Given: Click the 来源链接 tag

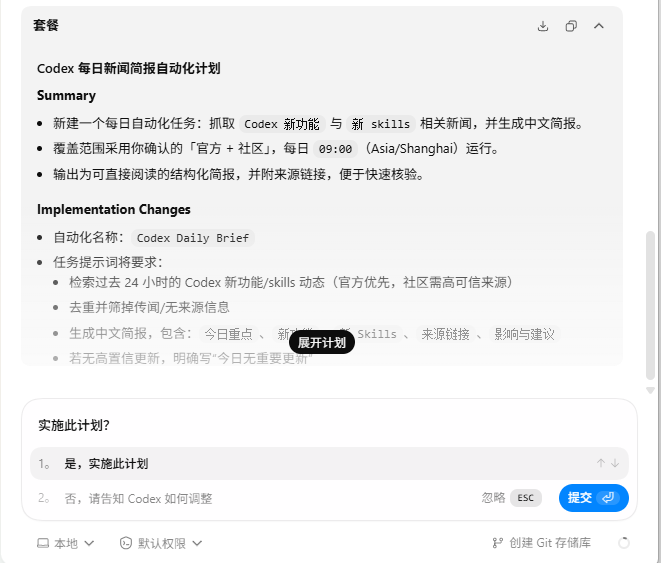Looking at the screenshot, I should tap(445, 334).
